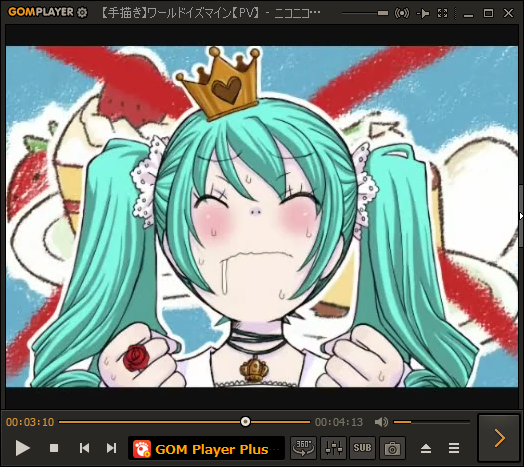Open file with the eject icon
This screenshot has width=524, height=467.
pyautogui.click(x=426, y=448)
